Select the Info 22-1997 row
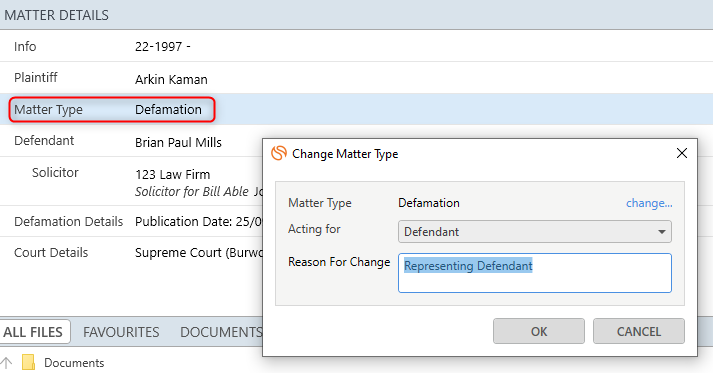 coord(356,46)
